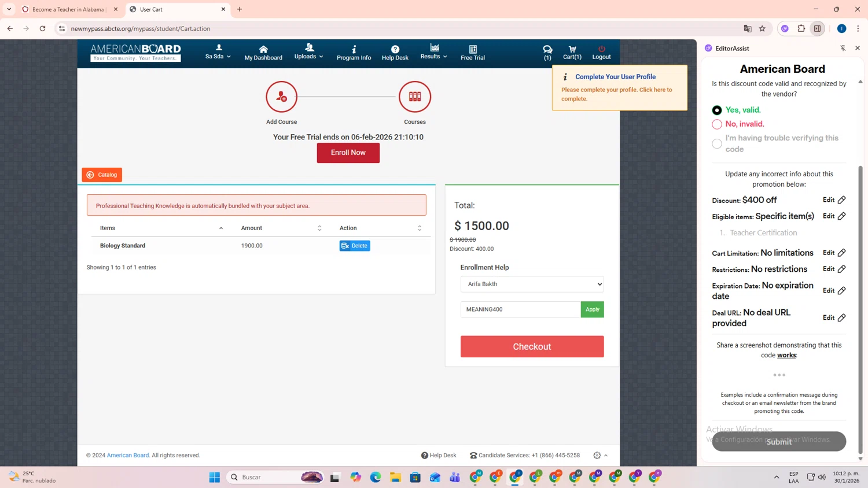
Task: Click the Enroll Now button
Action: click(348, 153)
